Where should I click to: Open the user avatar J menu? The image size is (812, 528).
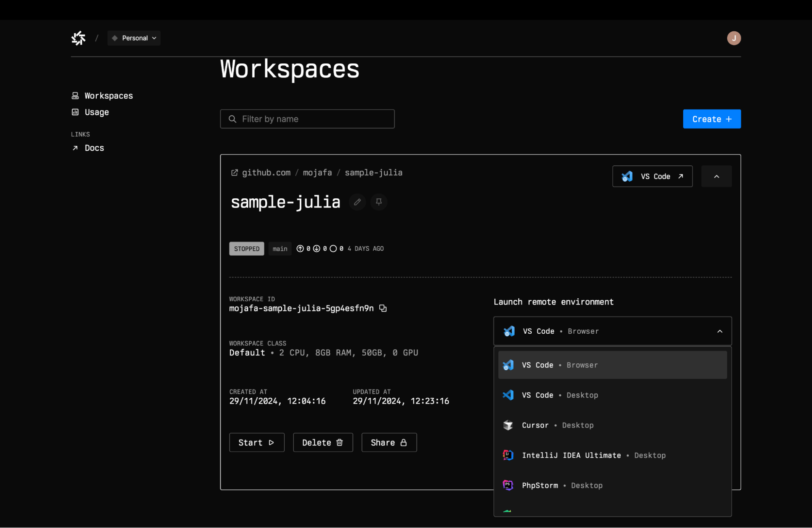[734, 38]
